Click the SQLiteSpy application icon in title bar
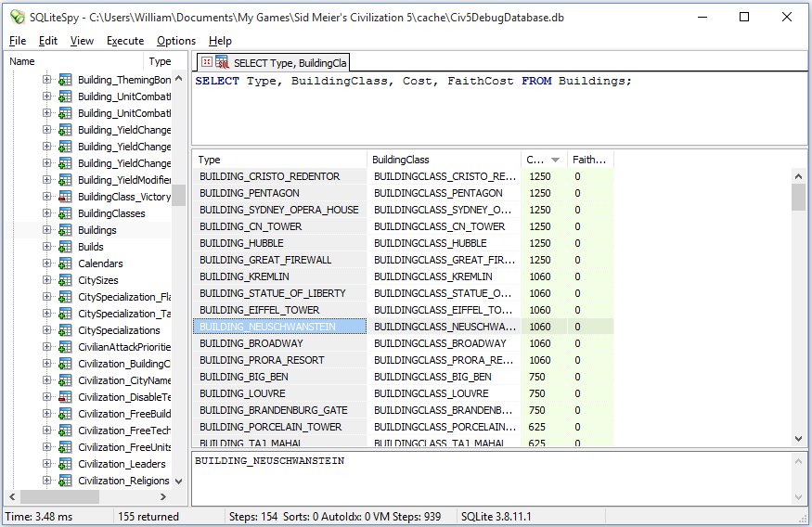 [x=17, y=17]
